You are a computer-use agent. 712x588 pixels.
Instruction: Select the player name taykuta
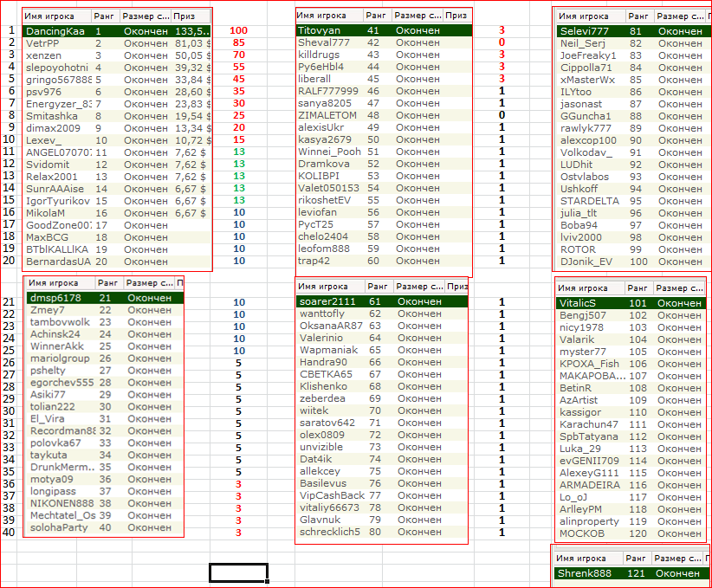[49, 456]
